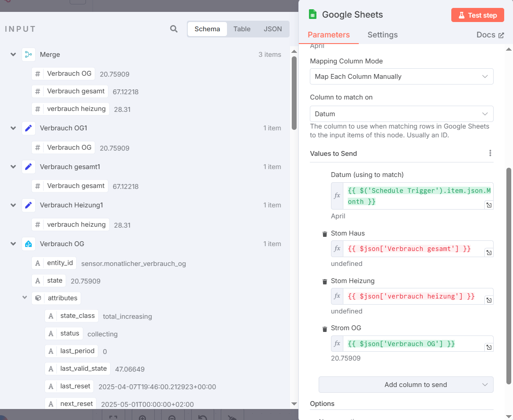Collapse the attributes object

(25, 298)
